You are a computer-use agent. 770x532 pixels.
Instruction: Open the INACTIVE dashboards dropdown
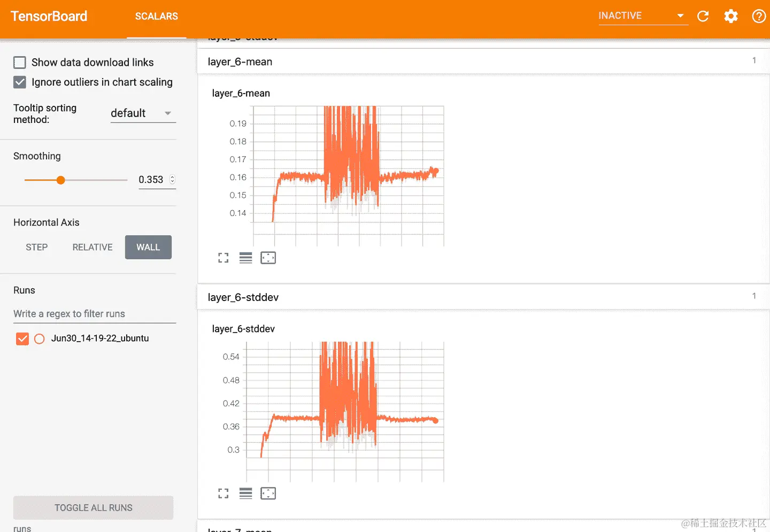point(643,16)
